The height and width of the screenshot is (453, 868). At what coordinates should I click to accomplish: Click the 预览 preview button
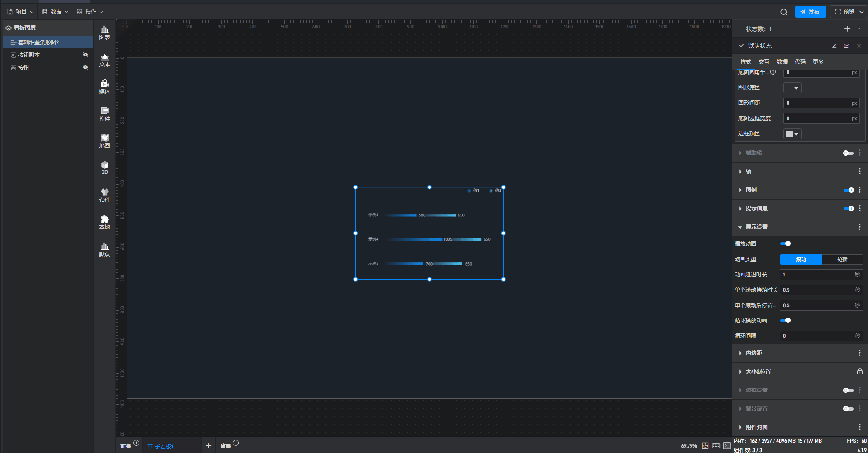(x=844, y=12)
